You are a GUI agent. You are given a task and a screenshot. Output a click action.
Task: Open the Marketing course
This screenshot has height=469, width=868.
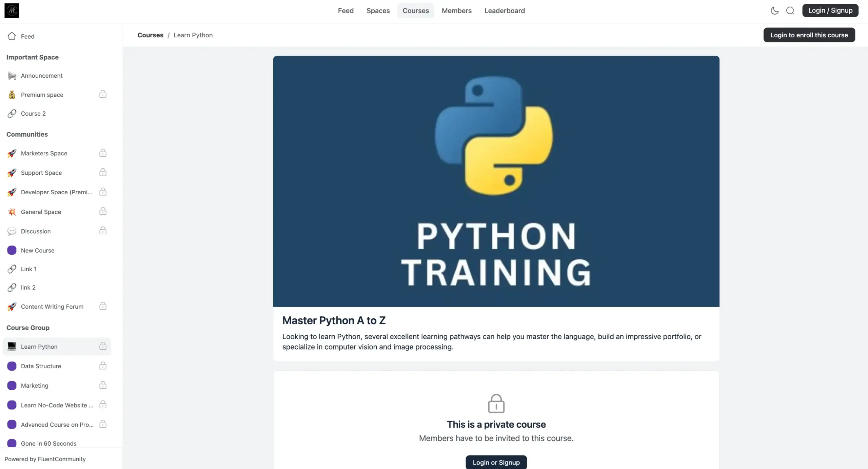click(x=57, y=386)
